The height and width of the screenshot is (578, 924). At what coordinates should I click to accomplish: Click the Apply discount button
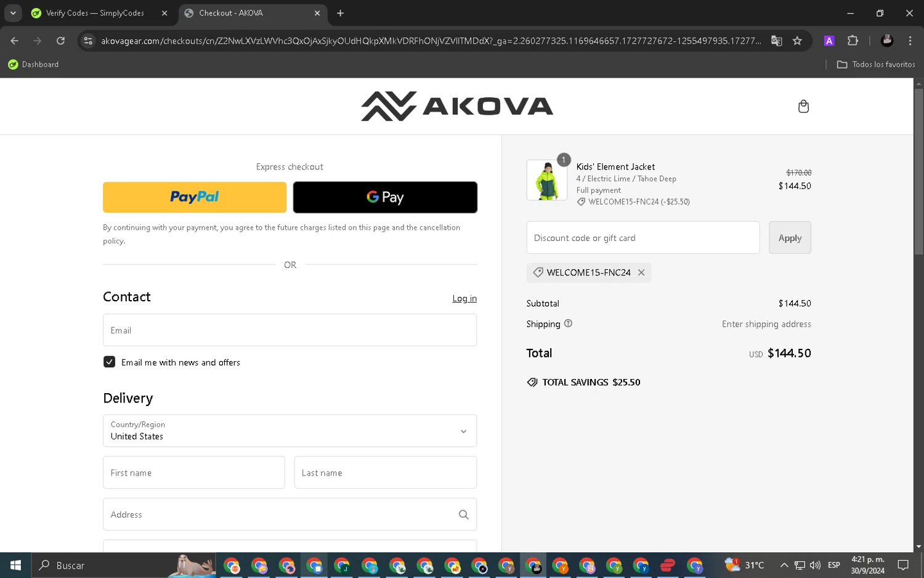790,237
